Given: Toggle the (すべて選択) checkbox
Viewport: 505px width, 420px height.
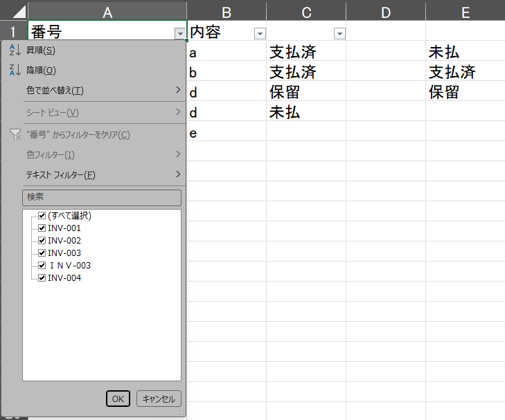Looking at the screenshot, I should click(x=42, y=215).
